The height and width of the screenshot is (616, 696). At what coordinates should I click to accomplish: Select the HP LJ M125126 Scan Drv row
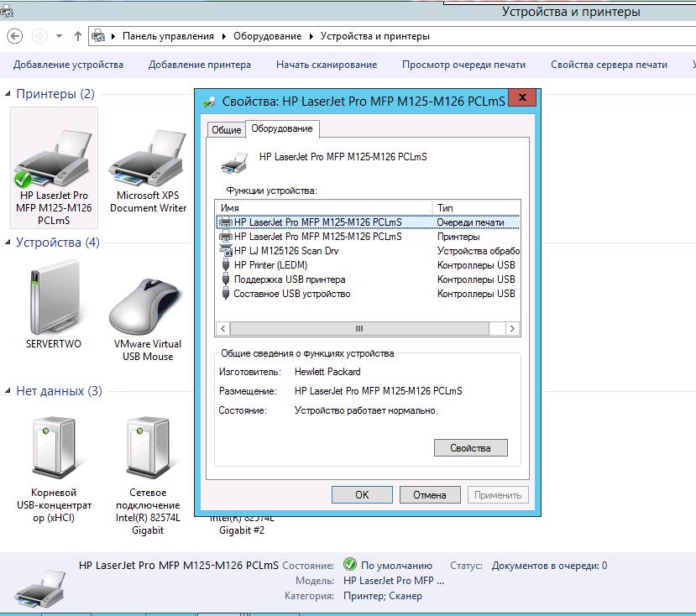(368, 251)
